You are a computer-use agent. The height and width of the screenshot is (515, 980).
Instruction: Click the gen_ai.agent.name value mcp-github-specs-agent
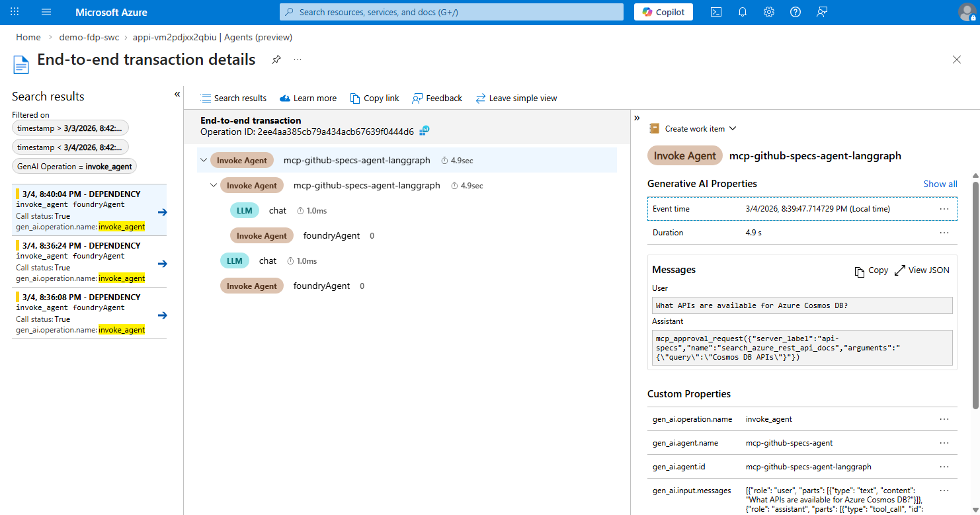click(x=790, y=443)
